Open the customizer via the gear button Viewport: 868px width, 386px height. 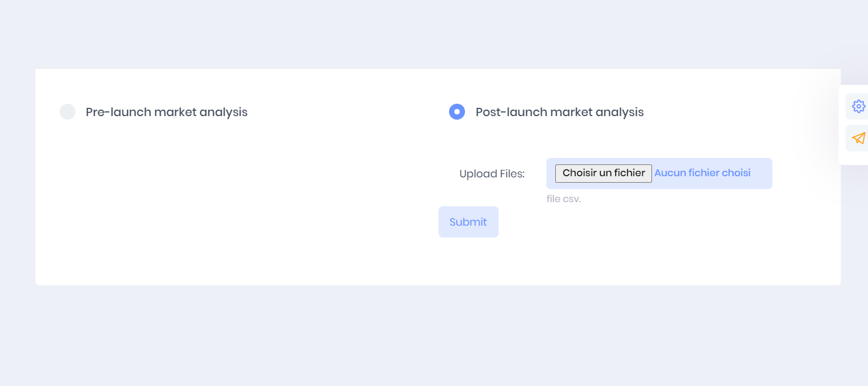click(x=859, y=106)
